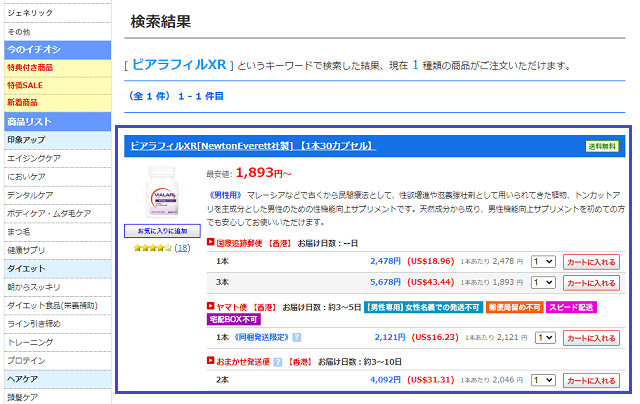
Task: Open the product bottle thumbnail image
Action: tap(162, 192)
